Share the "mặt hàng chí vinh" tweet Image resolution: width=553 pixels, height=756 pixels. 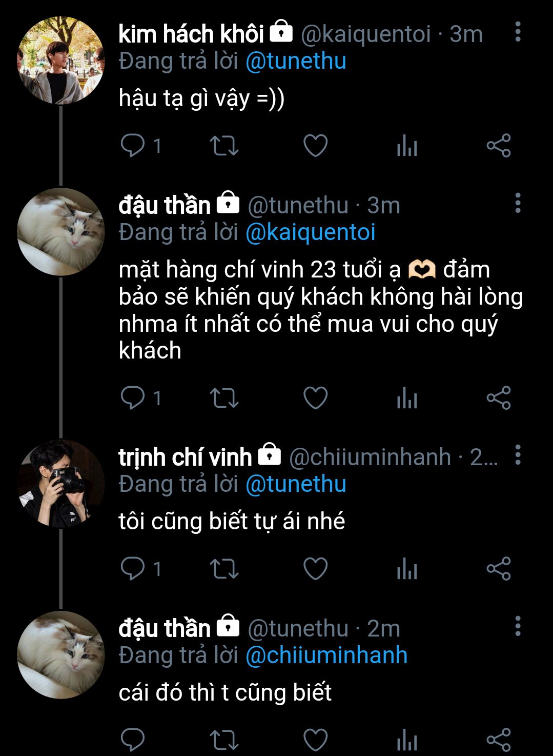point(498,398)
